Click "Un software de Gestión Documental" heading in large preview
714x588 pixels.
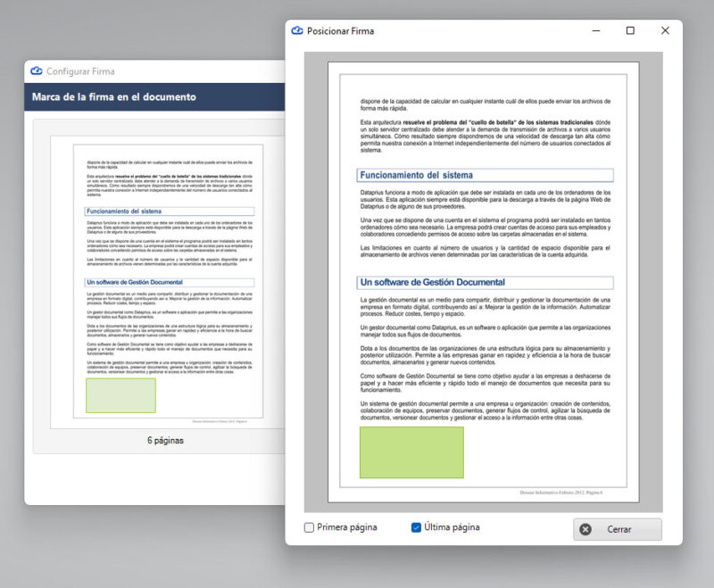coord(433,282)
